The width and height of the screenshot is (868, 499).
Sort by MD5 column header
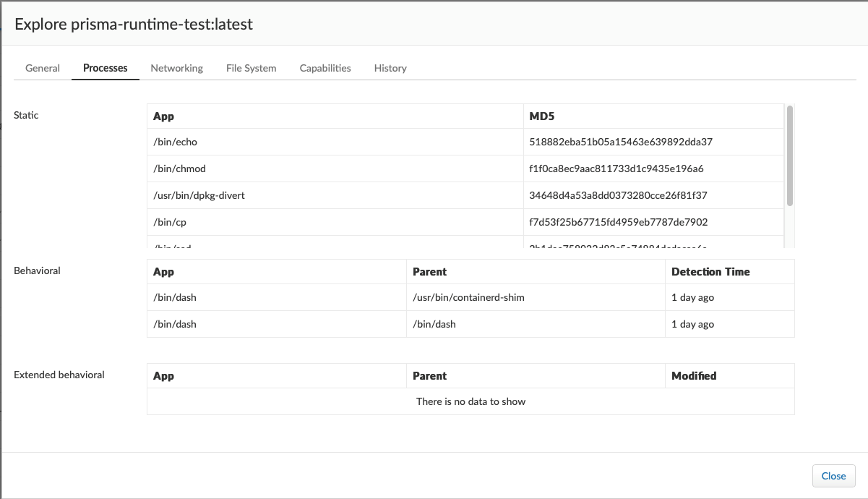[541, 116]
